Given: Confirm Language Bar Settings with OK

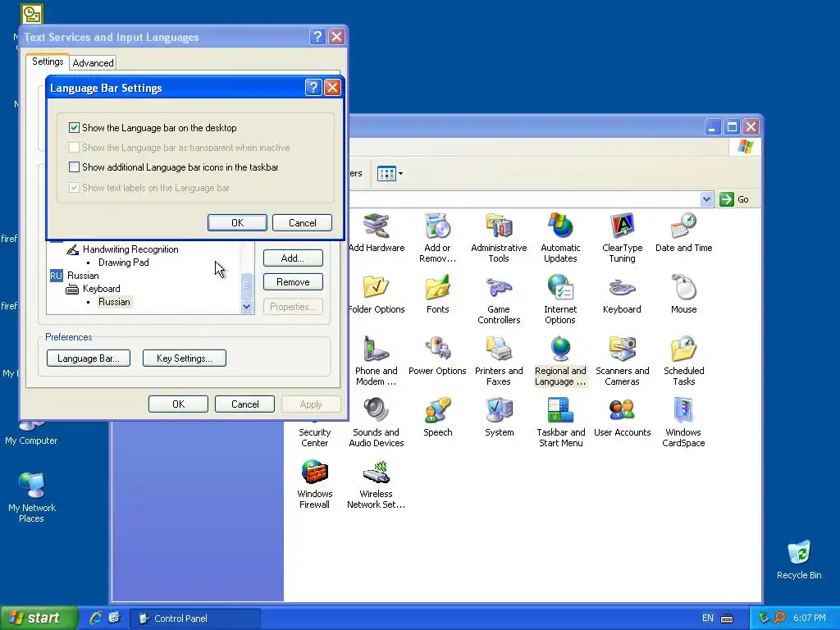Looking at the screenshot, I should (x=237, y=223).
